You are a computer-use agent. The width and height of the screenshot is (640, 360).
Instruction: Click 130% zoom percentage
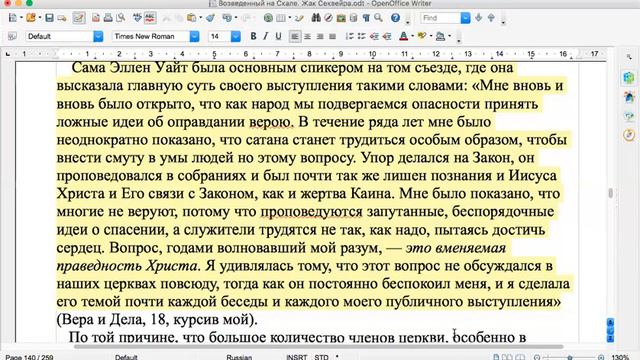coord(620,358)
